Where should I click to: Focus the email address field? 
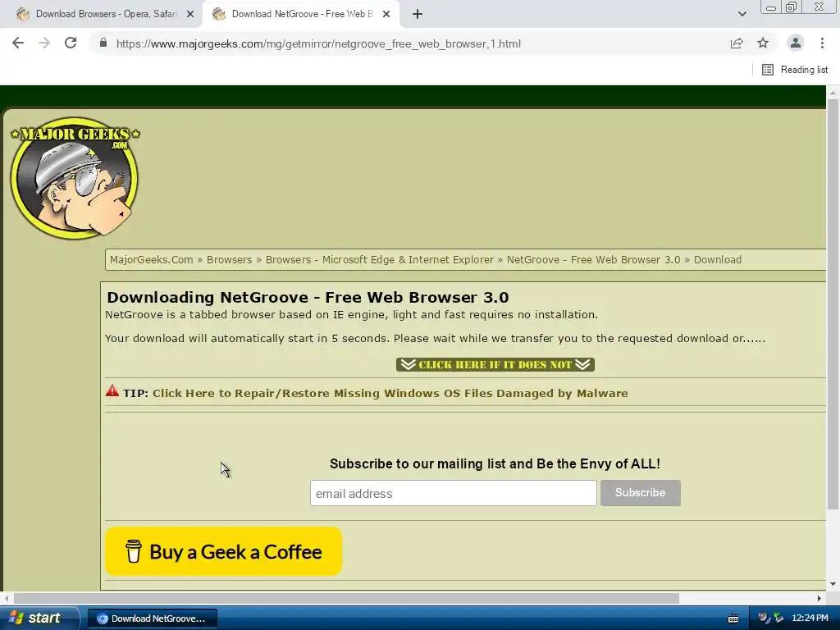[x=453, y=493]
